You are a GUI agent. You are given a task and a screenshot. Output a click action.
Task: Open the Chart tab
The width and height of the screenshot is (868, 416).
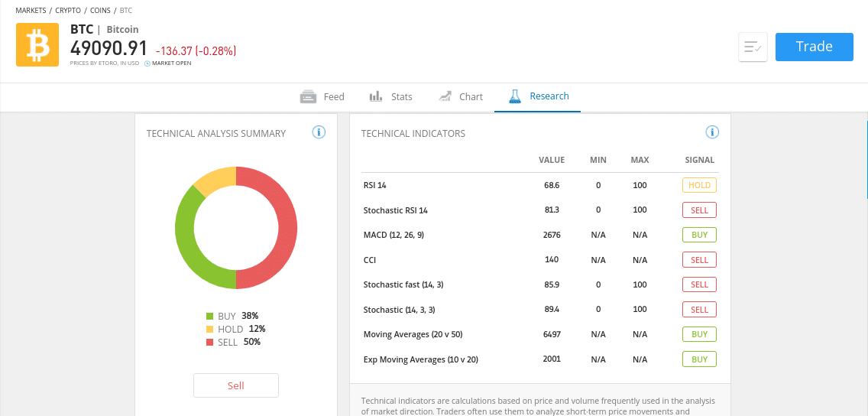(x=461, y=97)
